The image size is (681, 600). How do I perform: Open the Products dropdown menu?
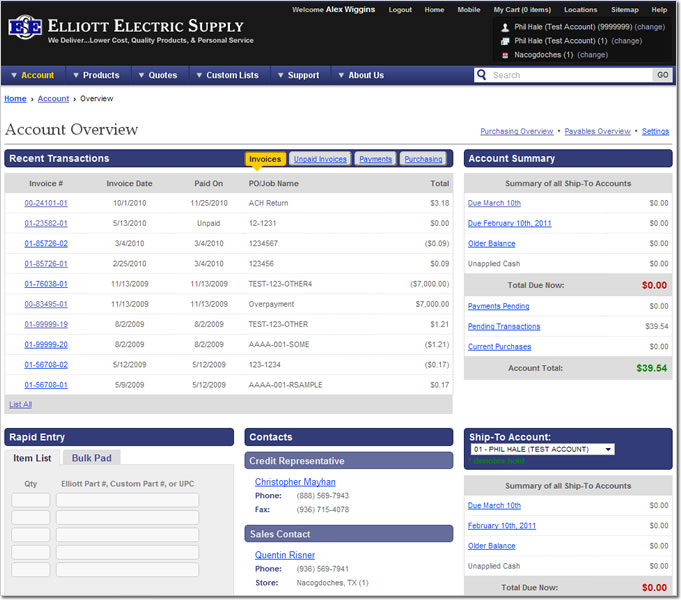[96, 75]
